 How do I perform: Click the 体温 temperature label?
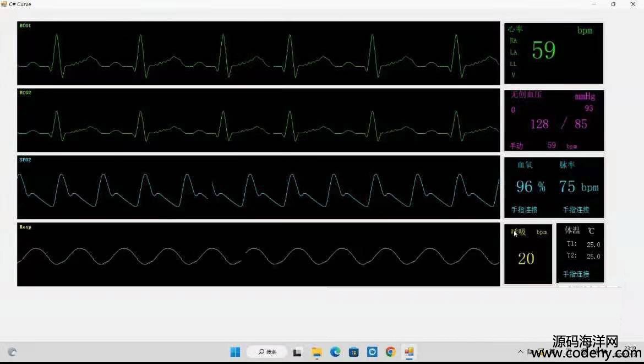point(572,230)
